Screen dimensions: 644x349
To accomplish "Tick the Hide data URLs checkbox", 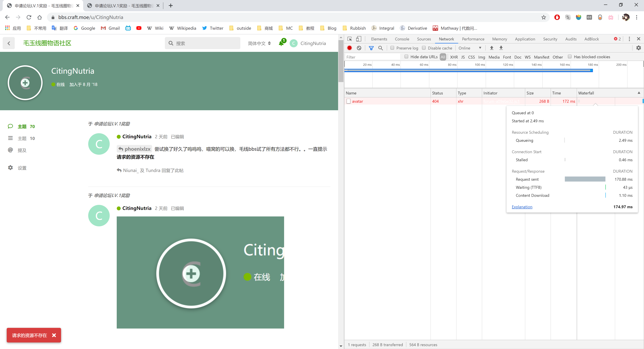I will (406, 57).
